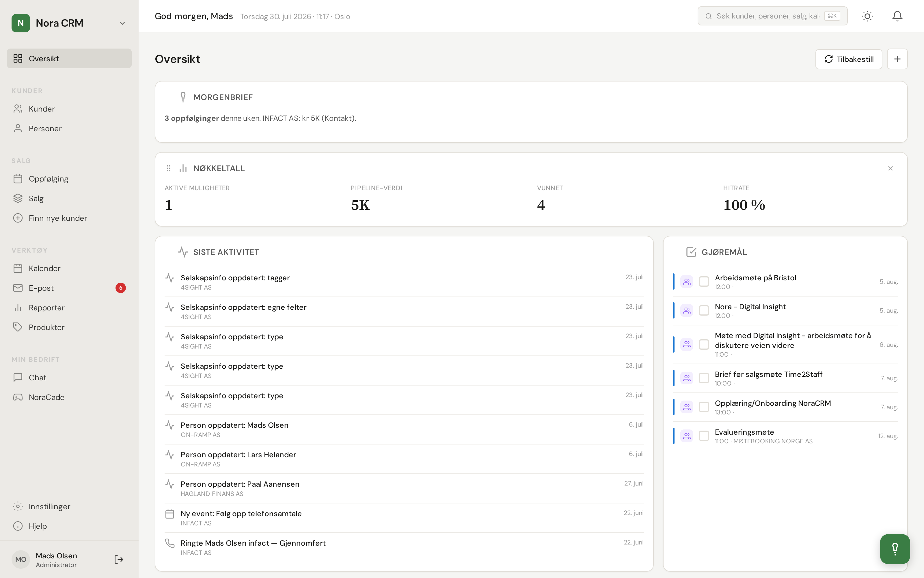
Task: Click the MO user avatar
Action: (x=21, y=560)
